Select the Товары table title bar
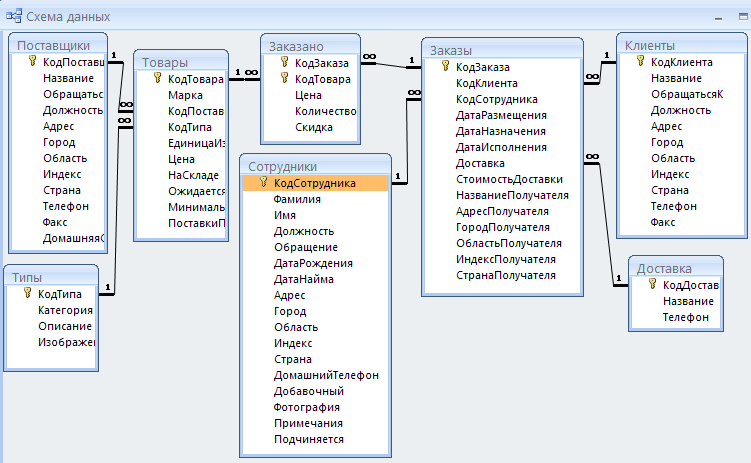751x463 pixels. point(181,62)
